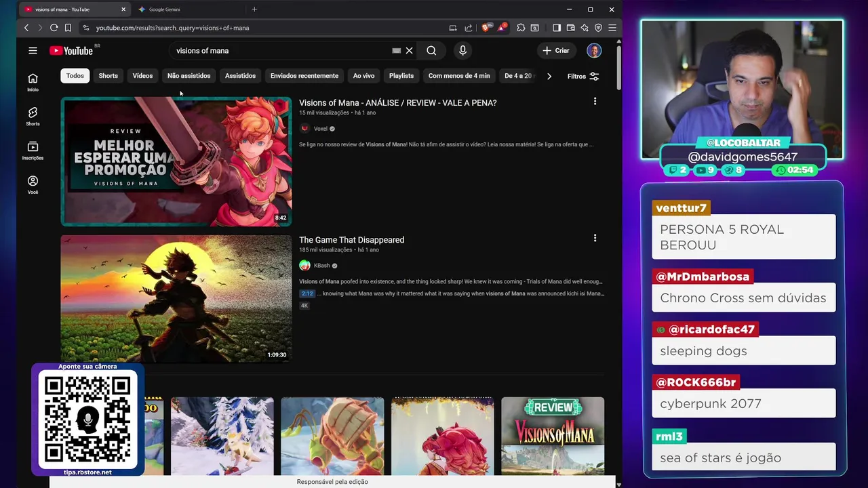Toggle the Brave sidebar panel icon
The height and width of the screenshot is (488, 868).
(557, 28)
